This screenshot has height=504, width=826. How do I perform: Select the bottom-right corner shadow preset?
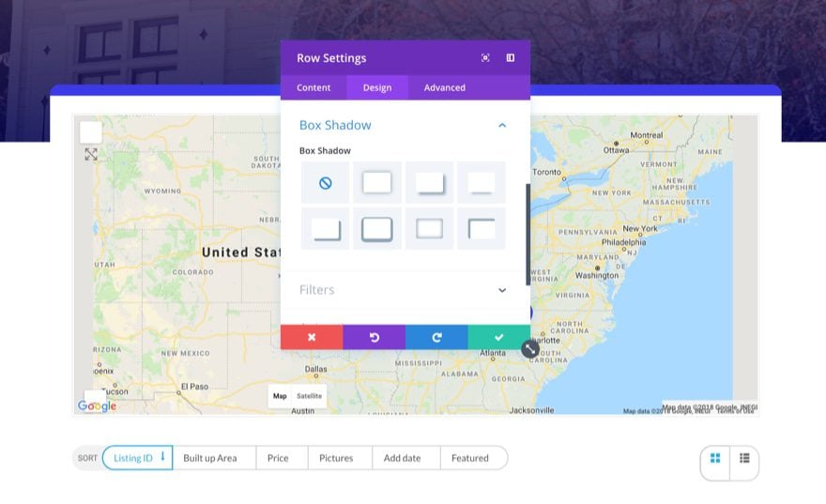click(x=325, y=229)
